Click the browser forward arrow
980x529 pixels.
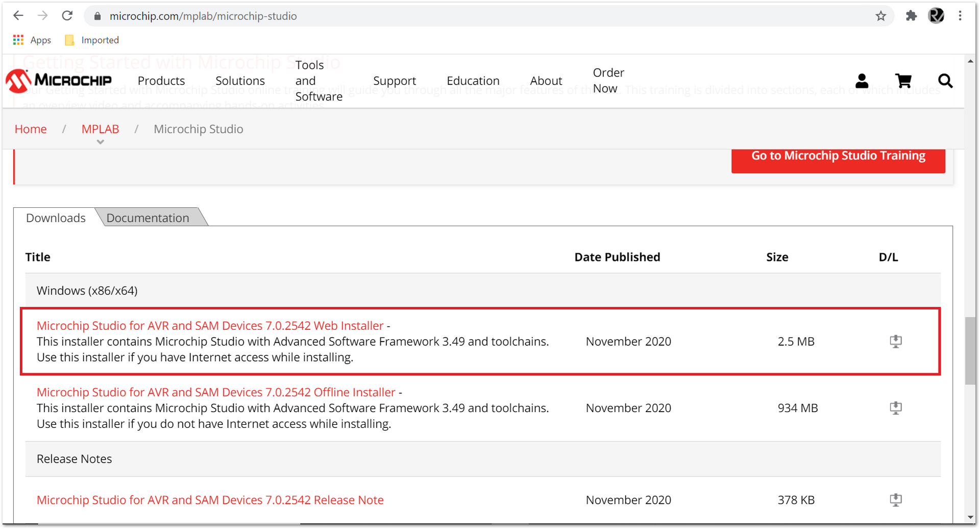click(43, 16)
